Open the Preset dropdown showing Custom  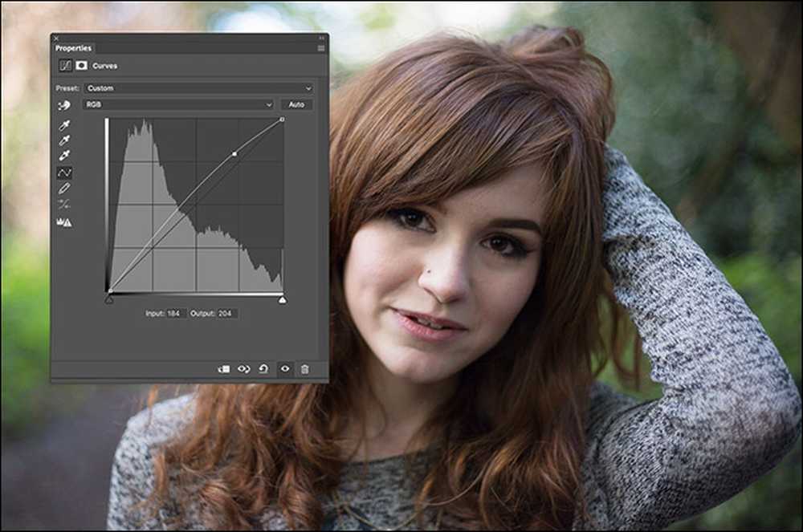198,88
